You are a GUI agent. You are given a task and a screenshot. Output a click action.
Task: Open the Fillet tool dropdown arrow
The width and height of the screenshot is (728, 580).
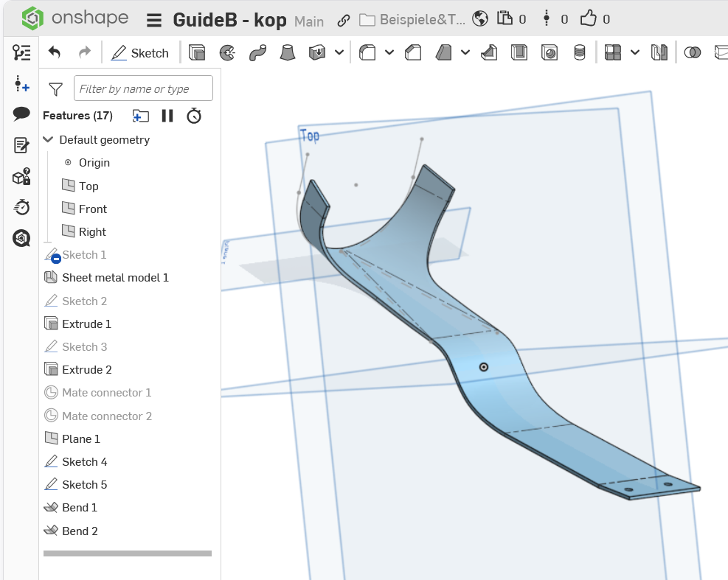point(389,52)
